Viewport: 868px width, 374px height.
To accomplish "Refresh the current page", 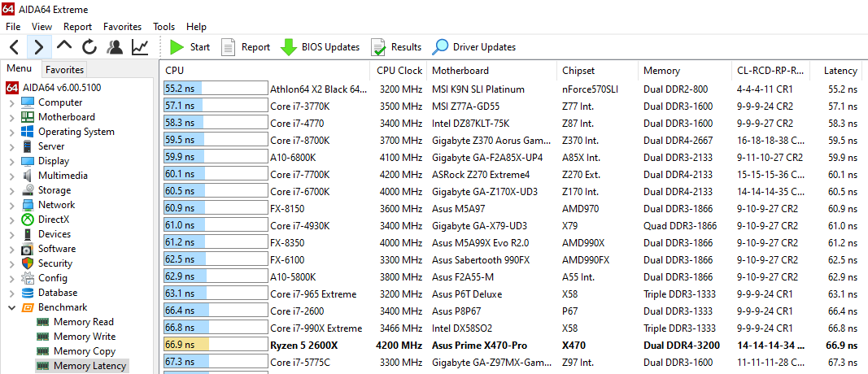I will tap(89, 46).
